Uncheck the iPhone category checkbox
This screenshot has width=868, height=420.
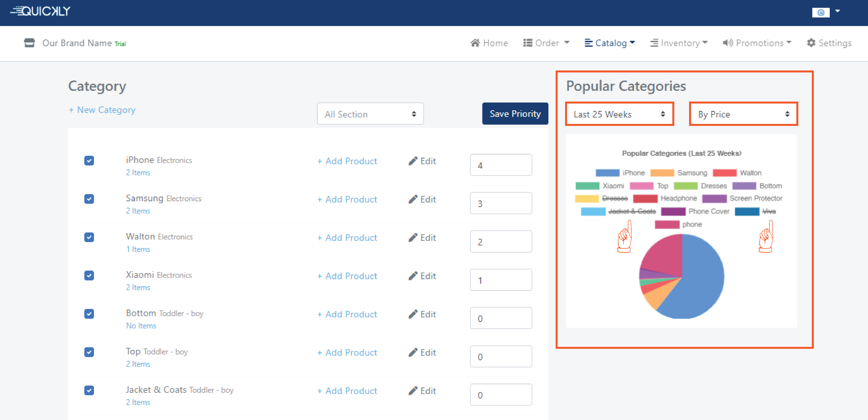[89, 161]
